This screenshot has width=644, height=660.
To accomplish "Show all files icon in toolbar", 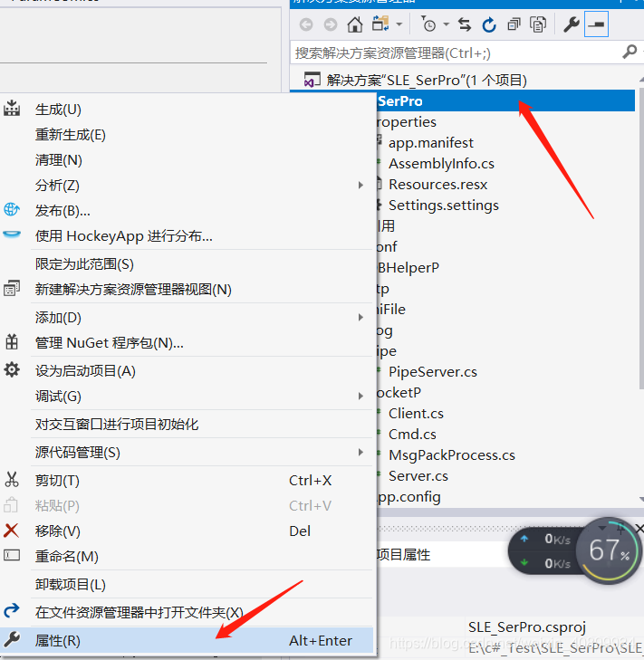I will point(538,24).
